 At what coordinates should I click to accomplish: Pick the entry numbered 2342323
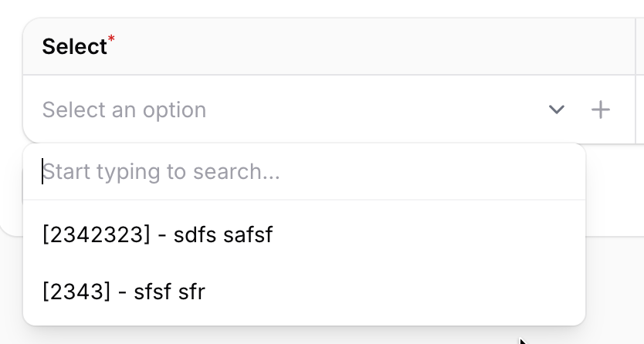97,234
